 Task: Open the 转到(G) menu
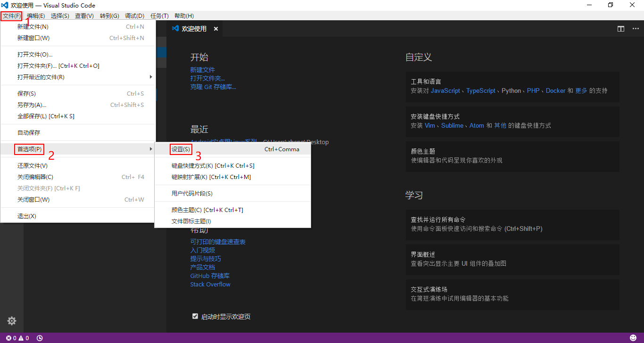click(109, 16)
